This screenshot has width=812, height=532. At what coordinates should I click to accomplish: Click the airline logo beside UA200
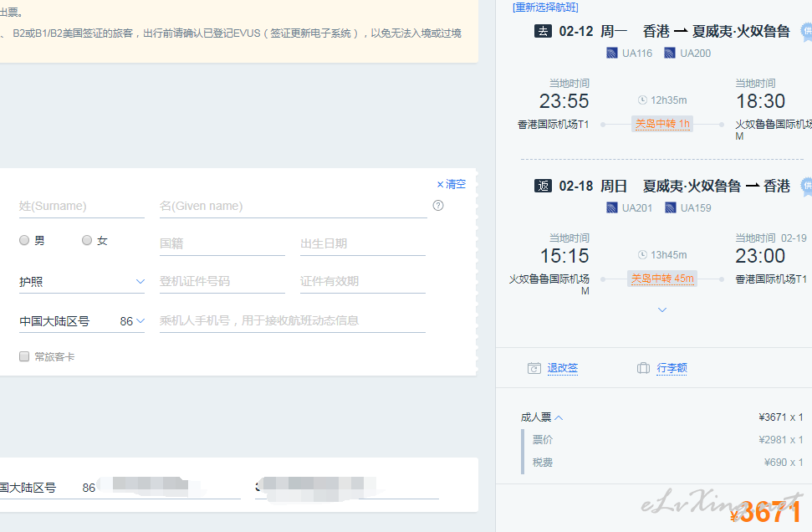click(670, 54)
